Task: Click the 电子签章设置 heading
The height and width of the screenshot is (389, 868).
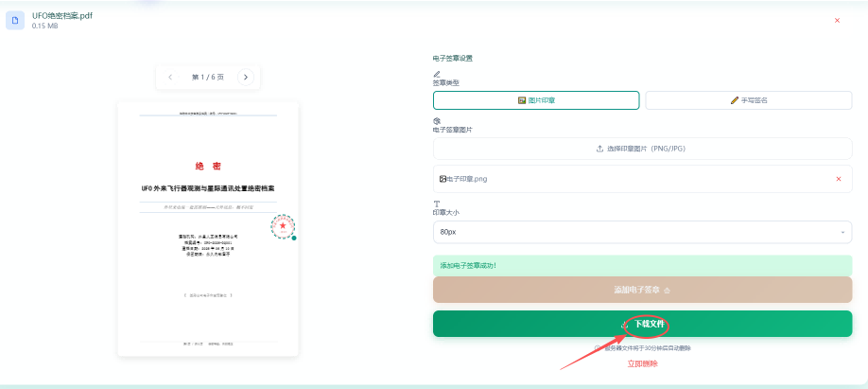Action: point(453,58)
